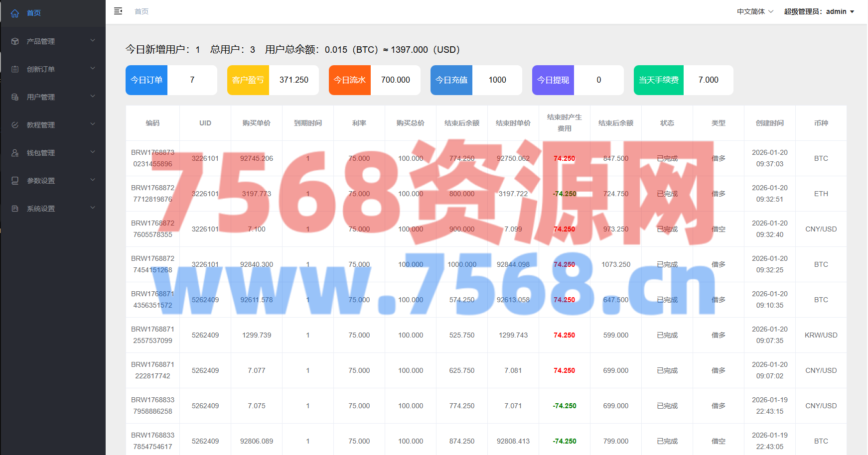
Task: Click the 教程管理 sidebar icon
Action: point(15,125)
